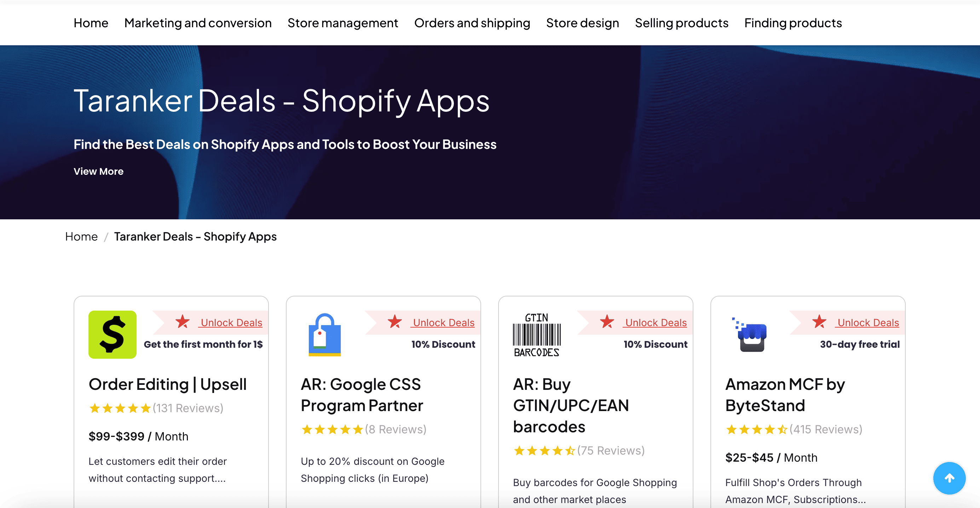The width and height of the screenshot is (980, 508).
Task: Click the Taranker Deals hero heading
Action: (282, 101)
